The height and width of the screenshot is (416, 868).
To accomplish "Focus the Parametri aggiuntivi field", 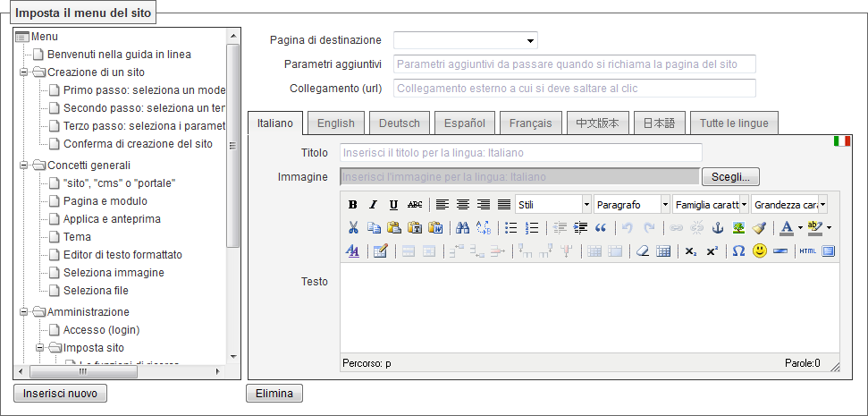I will click(575, 64).
